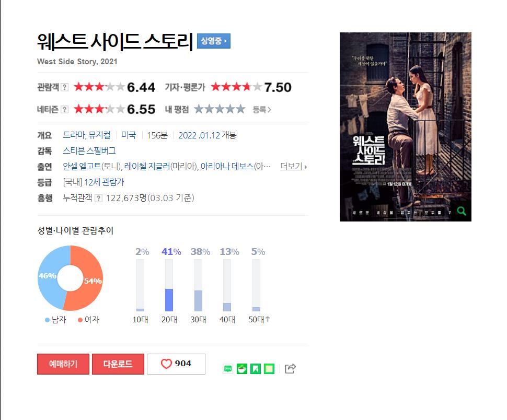
Task: Share to Naver Cafe cup icon
Action: pos(242,369)
